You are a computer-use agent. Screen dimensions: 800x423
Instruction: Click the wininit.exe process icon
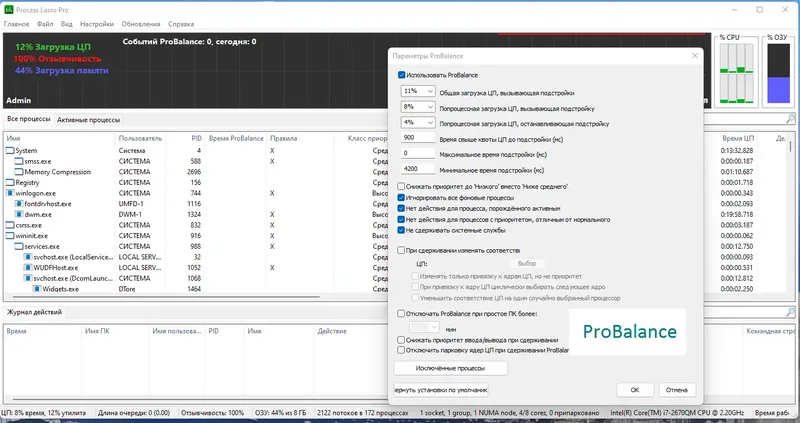tap(10, 236)
